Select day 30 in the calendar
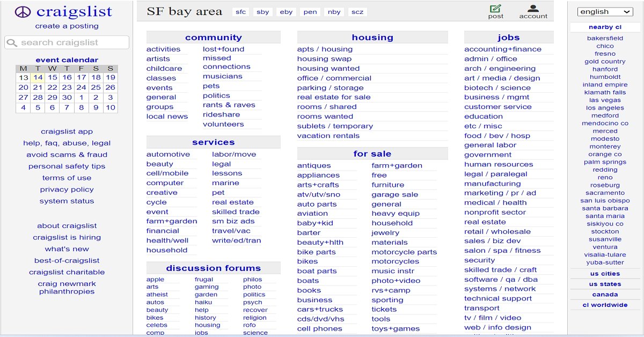644x337 pixels. pyautogui.click(x=67, y=97)
